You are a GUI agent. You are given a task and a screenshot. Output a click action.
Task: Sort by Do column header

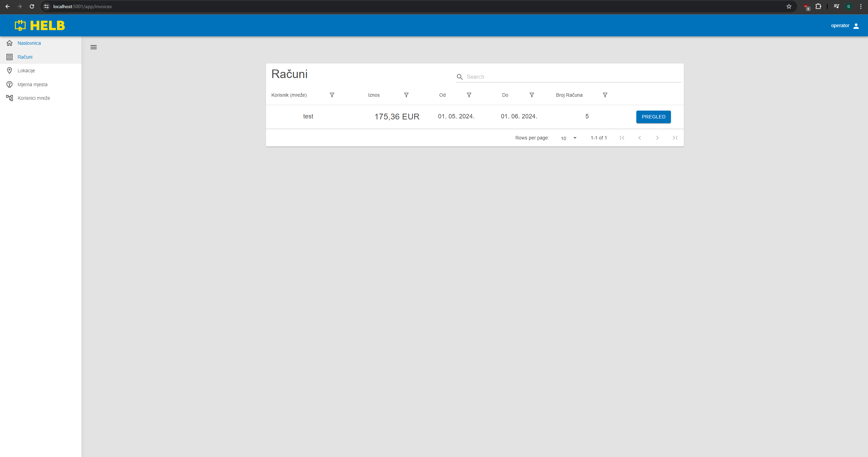(505, 95)
